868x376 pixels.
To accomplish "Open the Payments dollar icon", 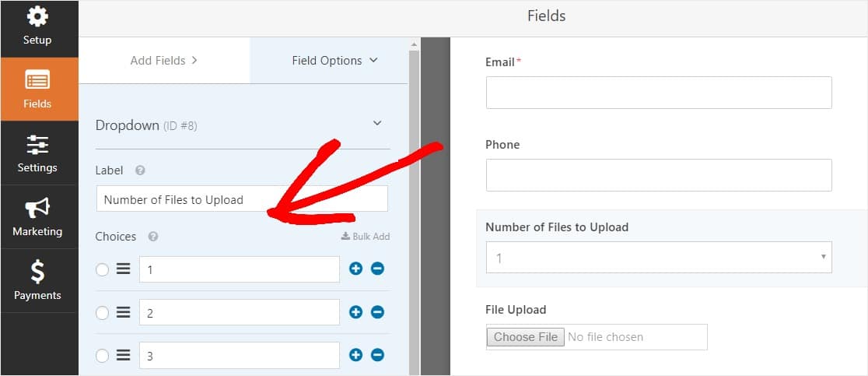I will pos(37,272).
